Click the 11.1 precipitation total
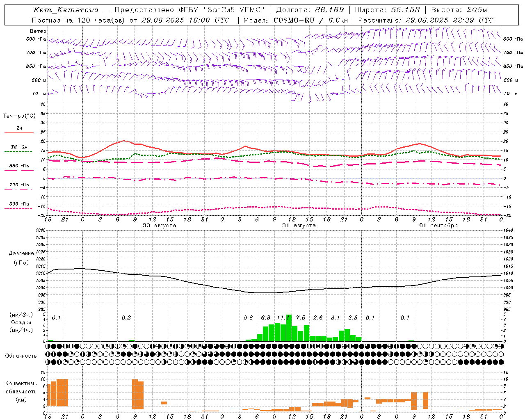Viewport: 525px width, 420px height. coord(283,318)
